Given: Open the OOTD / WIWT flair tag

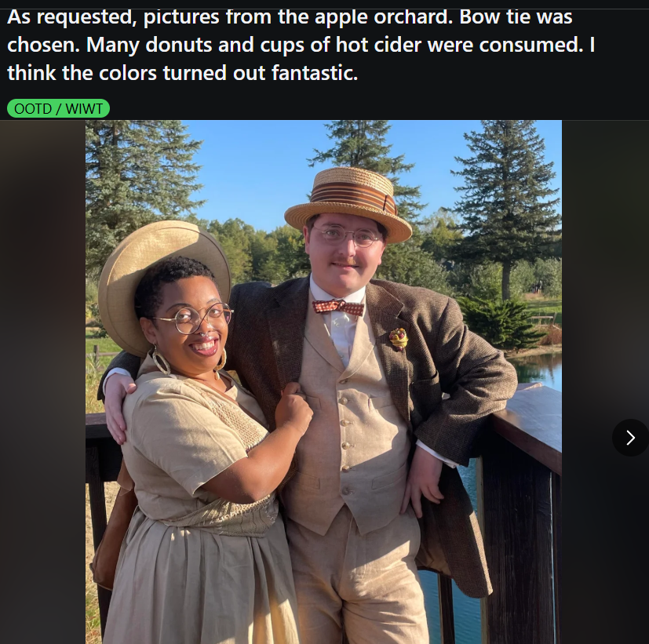Looking at the screenshot, I should (x=58, y=109).
